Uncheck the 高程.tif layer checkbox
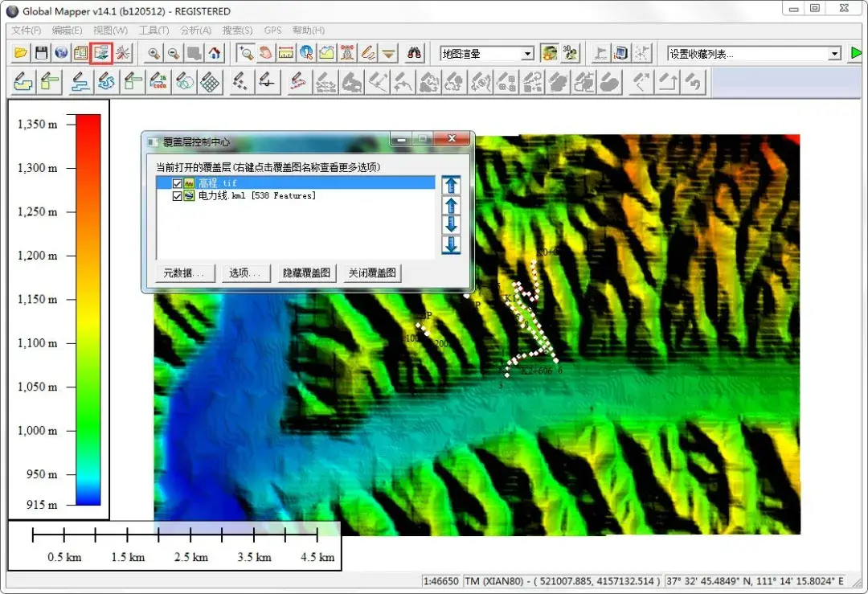Screen dimensions: 868x594 pos(177,183)
